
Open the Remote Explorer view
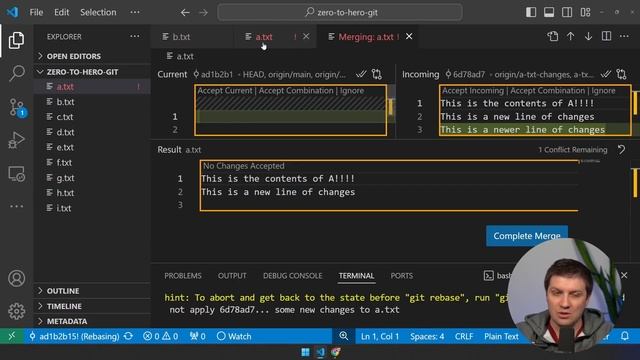coord(16,174)
